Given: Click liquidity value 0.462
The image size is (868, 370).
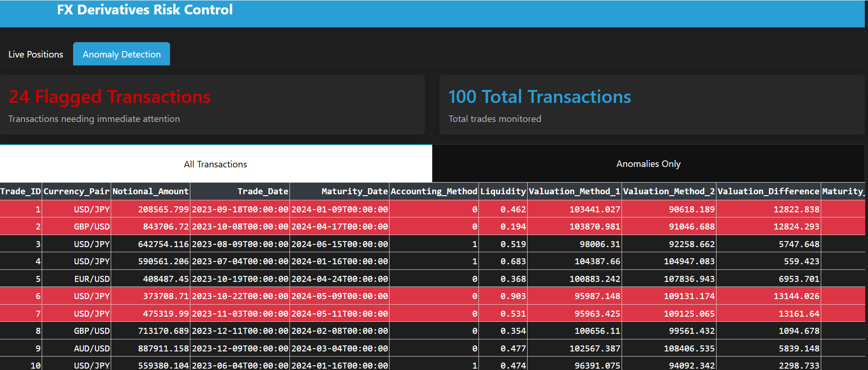Looking at the screenshot, I should point(503,209).
